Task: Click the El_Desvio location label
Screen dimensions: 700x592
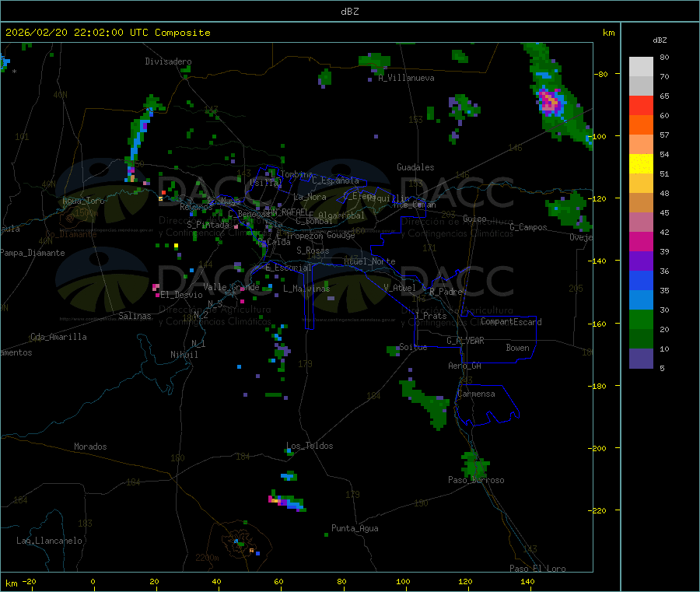Action: pos(181,295)
